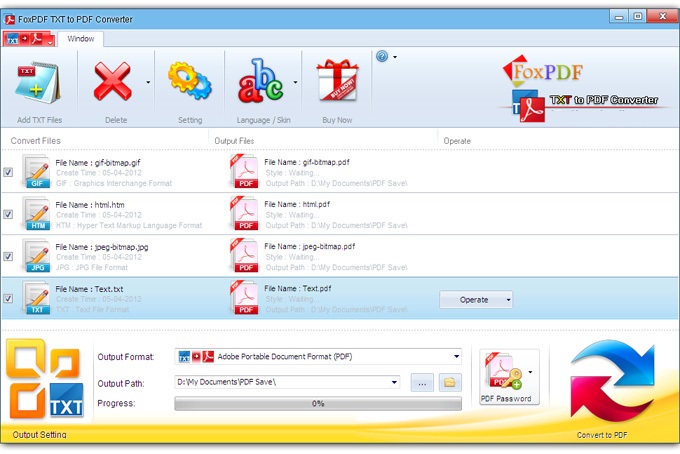Click the Convert to PDF arrows icon
The width and height of the screenshot is (680, 454).
612,382
